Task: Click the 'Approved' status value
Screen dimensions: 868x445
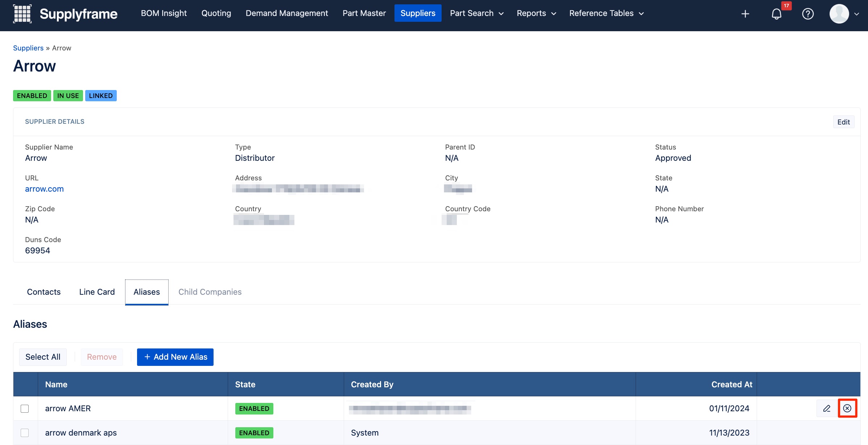Action: [x=673, y=158]
